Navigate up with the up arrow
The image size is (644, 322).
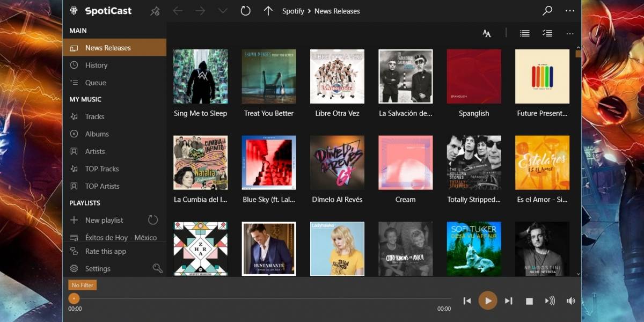(268, 11)
